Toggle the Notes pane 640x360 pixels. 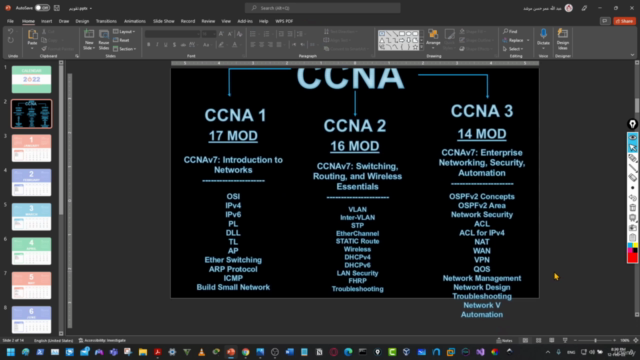point(504,340)
